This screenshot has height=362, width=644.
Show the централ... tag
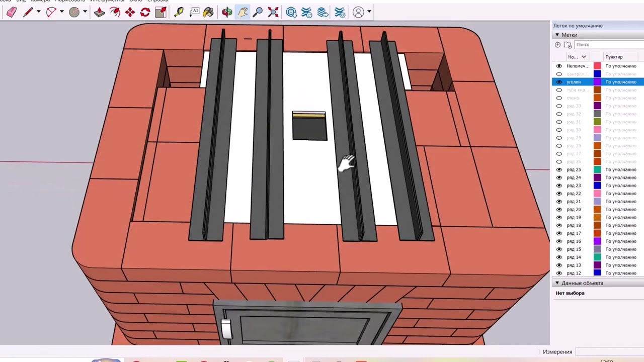point(559,74)
